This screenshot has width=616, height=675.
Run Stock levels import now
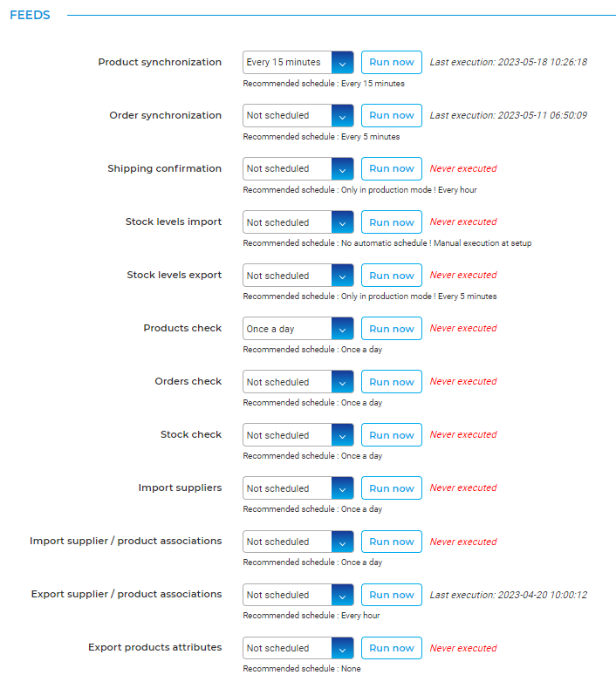pos(392,222)
